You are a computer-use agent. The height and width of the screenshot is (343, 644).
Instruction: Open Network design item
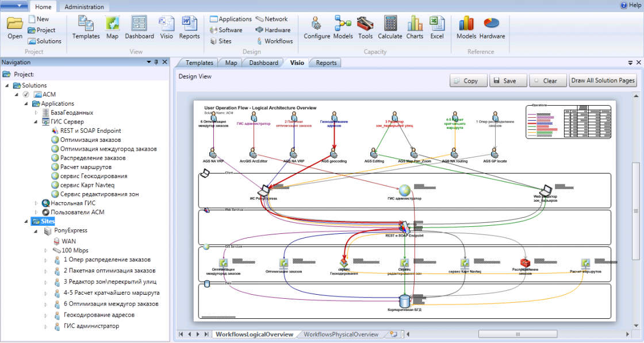271,19
